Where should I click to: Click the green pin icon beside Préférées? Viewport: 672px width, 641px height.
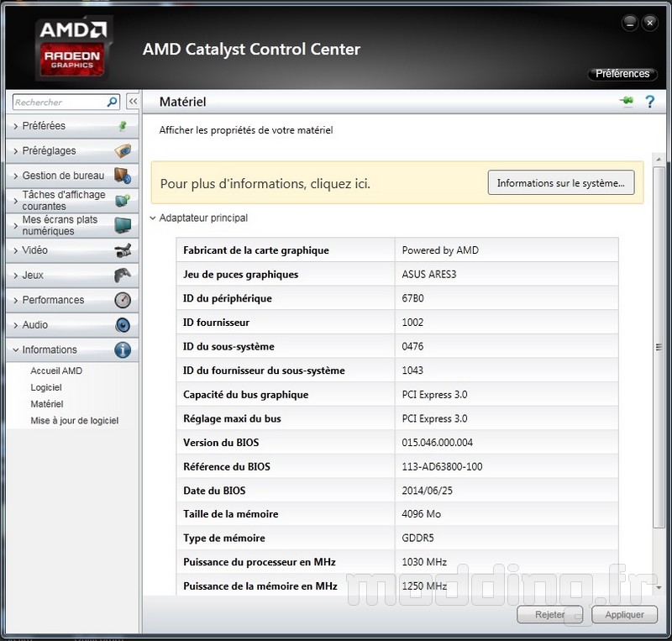point(123,126)
